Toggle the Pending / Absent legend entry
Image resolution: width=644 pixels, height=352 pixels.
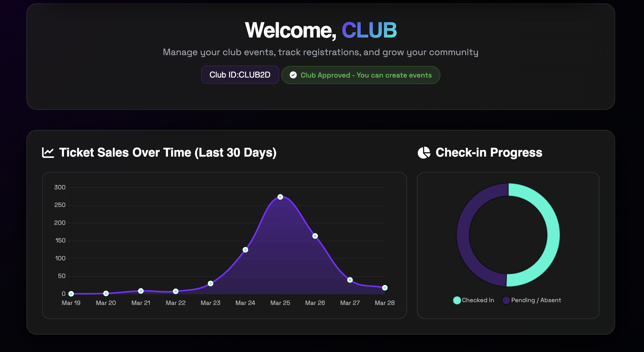point(532,300)
